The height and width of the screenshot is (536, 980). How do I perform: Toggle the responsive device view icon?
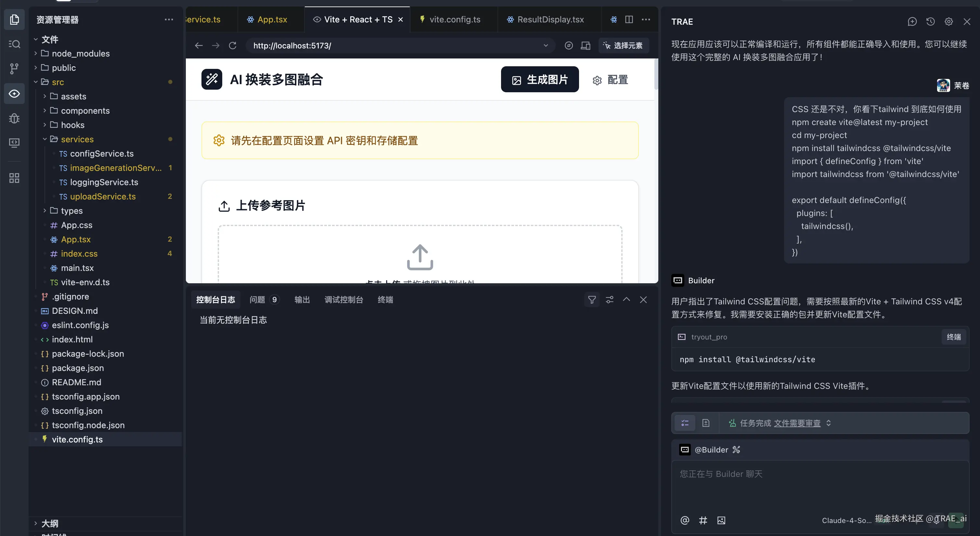586,46
